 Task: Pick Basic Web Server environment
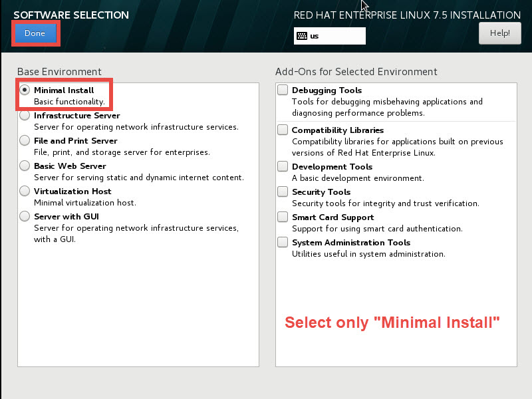[x=25, y=166]
